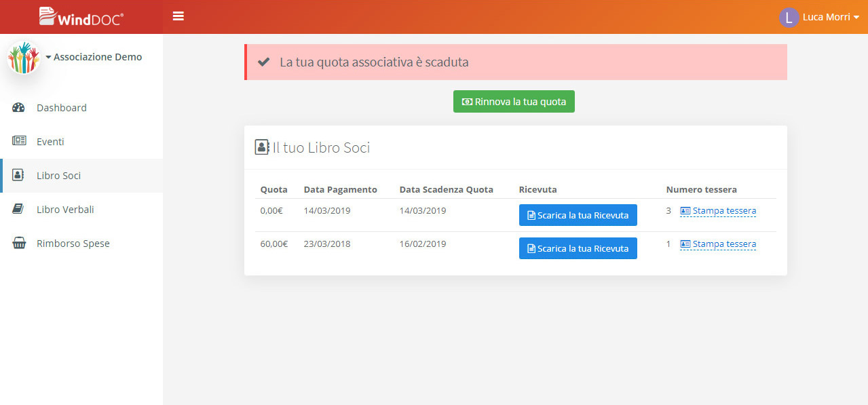The image size is (868, 405).
Task: Click the tessera card icon beside number 3
Action: click(685, 210)
